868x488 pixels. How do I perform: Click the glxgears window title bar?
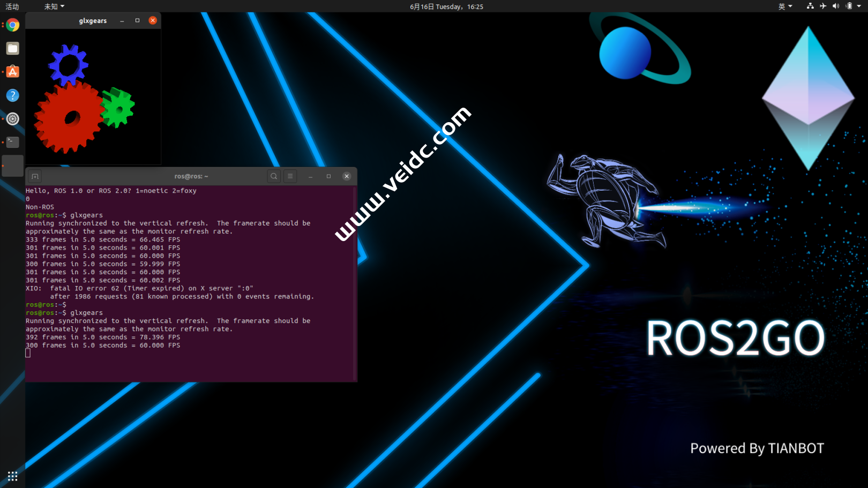(x=93, y=21)
